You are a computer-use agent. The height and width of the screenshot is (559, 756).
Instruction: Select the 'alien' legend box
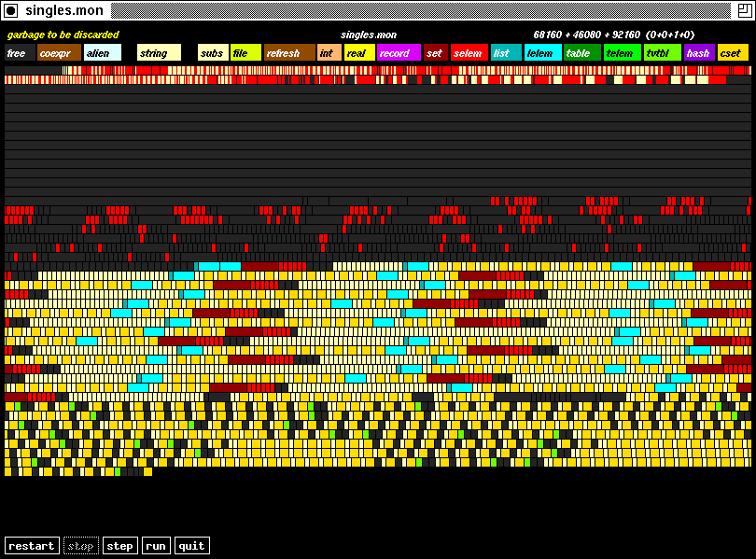(x=102, y=53)
